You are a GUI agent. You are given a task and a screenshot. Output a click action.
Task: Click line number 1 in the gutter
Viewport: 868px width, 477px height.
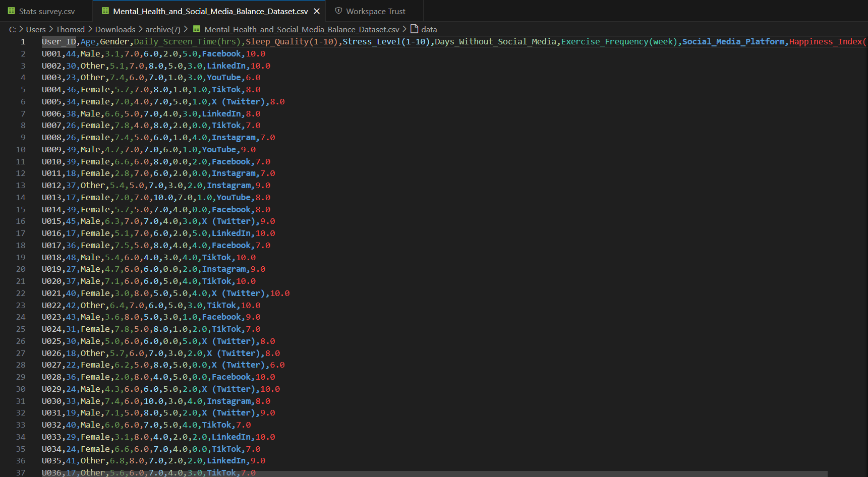(x=23, y=41)
